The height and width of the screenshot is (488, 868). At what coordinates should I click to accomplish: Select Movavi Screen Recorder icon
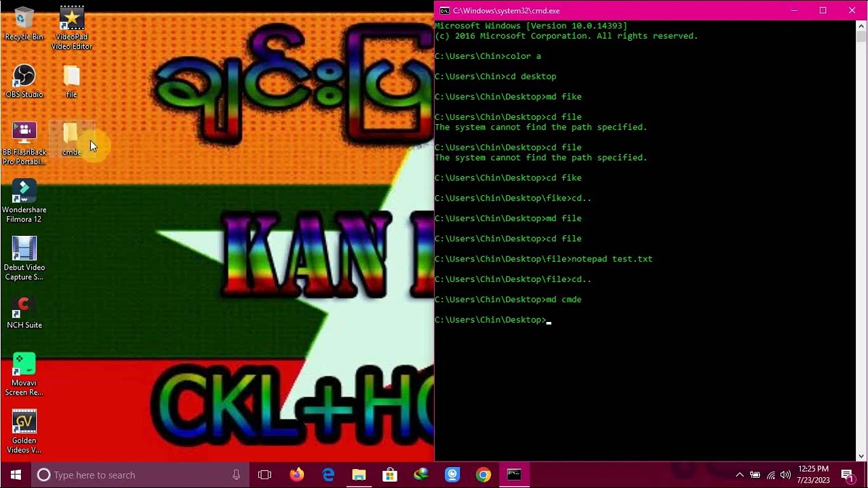click(24, 374)
